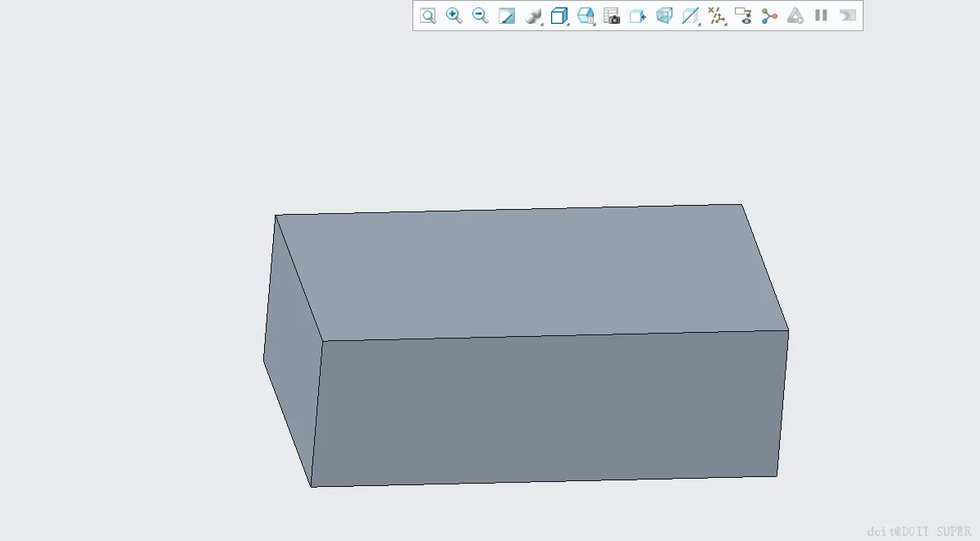Click the Live Simulation triangle icon
Screen dimensions: 980x541
click(x=795, y=16)
